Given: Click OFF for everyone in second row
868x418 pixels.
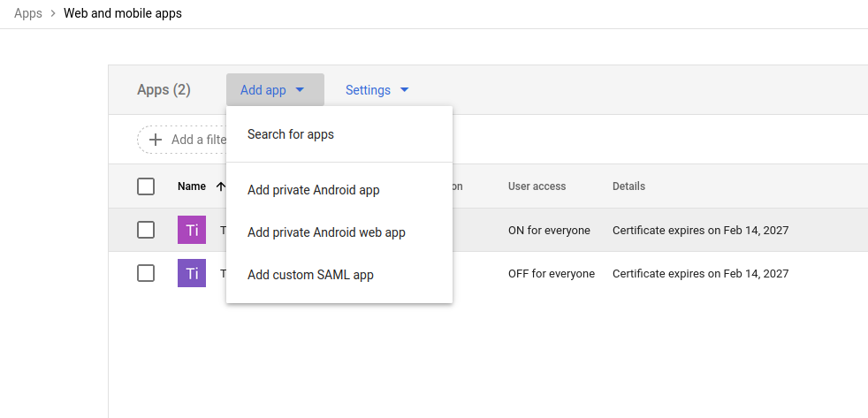Looking at the screenshot, I should pos(551,274).
